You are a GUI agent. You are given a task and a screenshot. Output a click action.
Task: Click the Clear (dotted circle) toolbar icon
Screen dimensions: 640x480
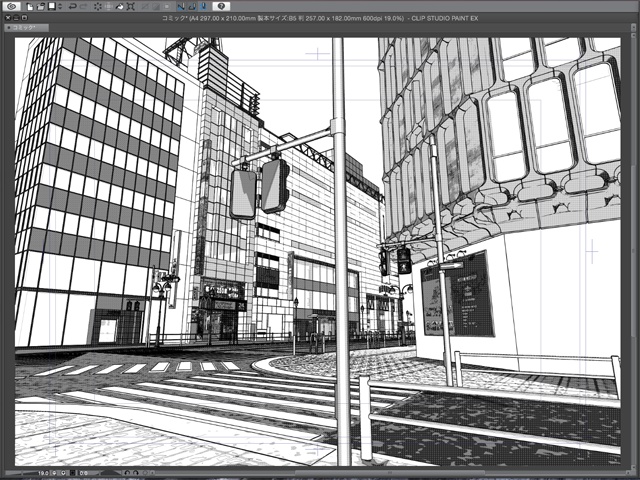point(98,7)
